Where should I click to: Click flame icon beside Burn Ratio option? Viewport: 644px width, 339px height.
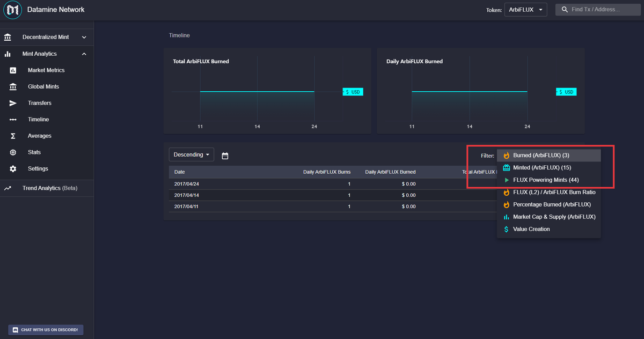506,192
